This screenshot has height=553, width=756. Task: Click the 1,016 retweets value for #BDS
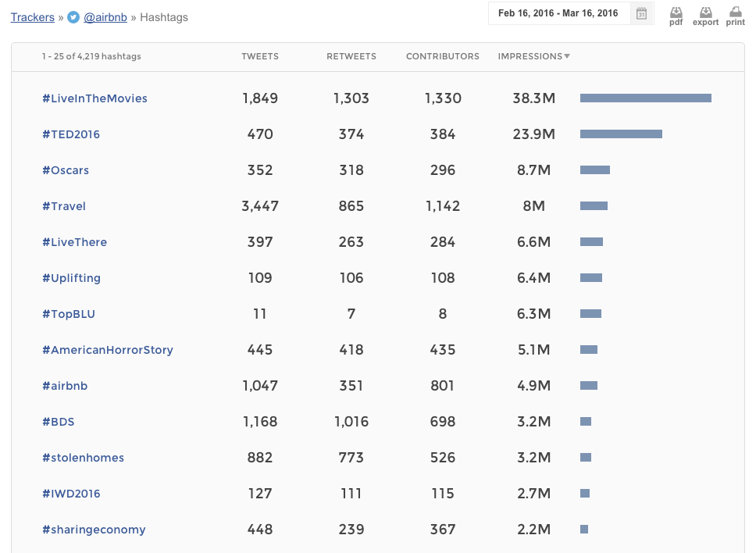351,422
